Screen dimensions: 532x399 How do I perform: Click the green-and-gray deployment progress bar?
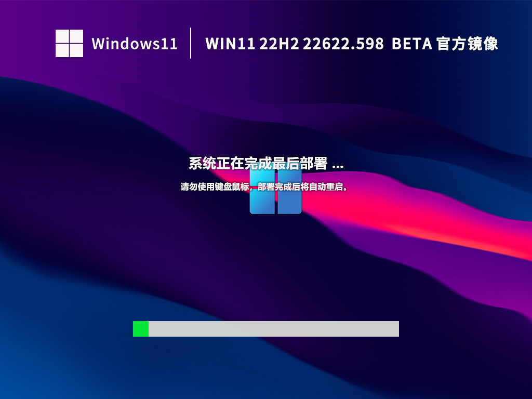click(x=265, y=329)
